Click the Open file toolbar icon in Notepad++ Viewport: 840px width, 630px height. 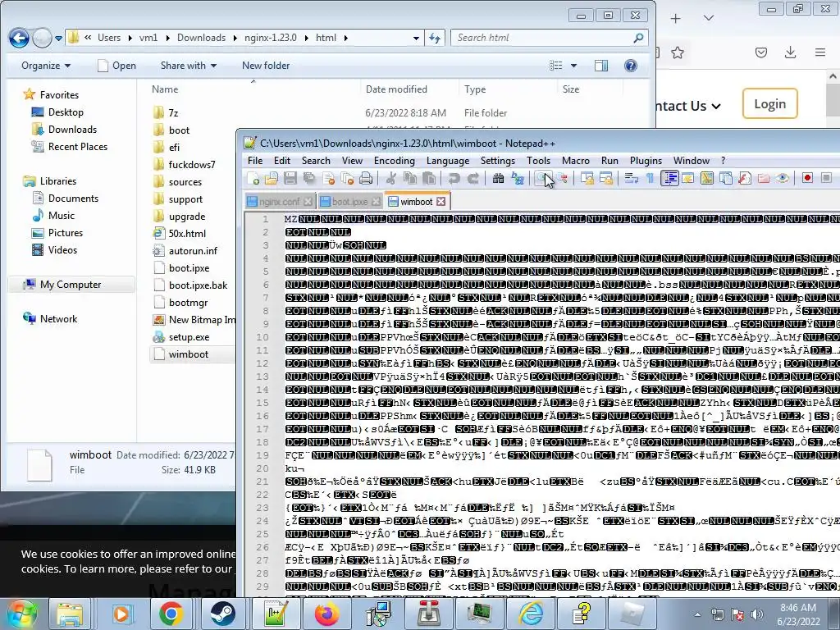point(271,178)
